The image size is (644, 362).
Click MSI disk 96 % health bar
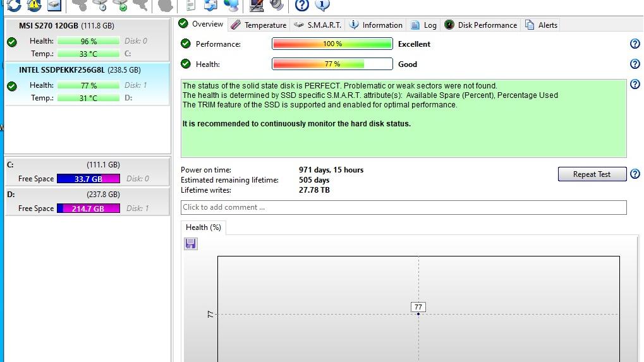click(x=88, y=41)
